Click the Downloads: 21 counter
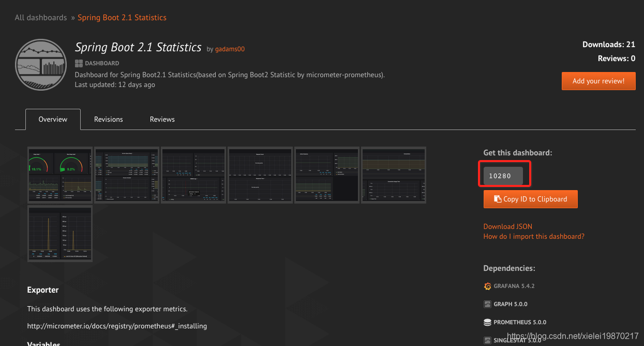Image resolution: width=644 pixels, height=346 pixels. [609, 45]
